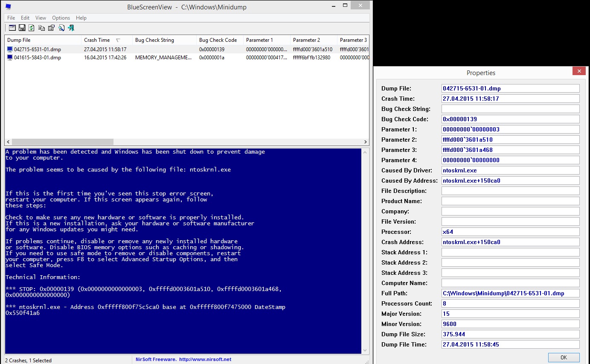Click the green Refresh toolbar icon
The width and height of the screenshot is (590, 364).
[x=32, y=28]
